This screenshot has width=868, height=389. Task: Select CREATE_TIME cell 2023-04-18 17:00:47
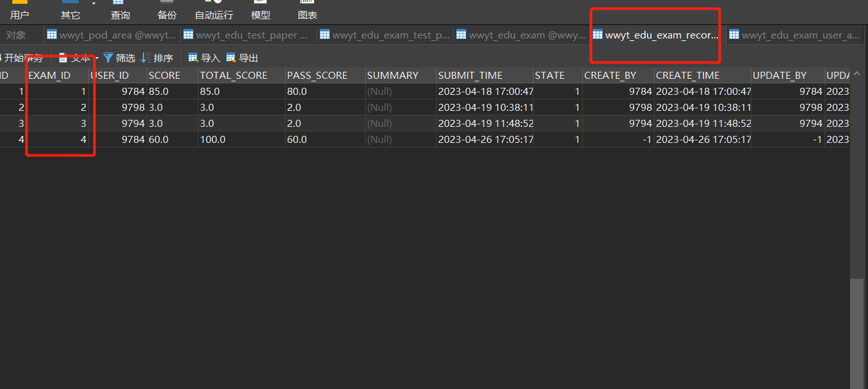(x=703, y=91)
